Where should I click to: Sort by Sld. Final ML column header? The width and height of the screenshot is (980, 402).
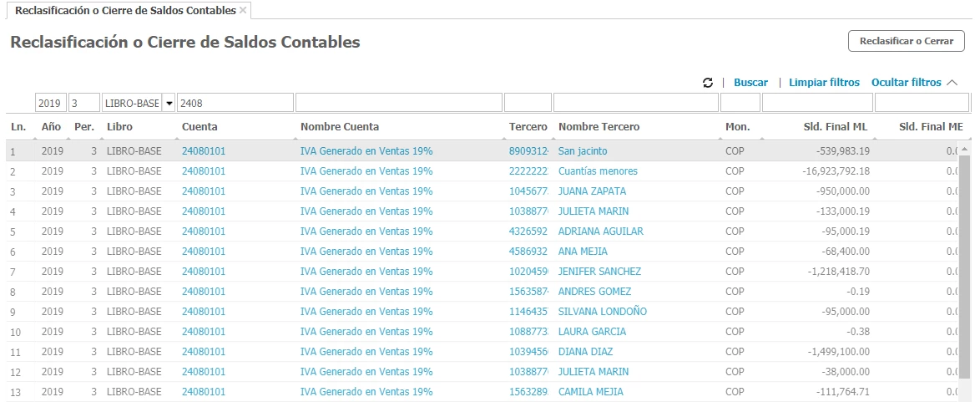pos(835,126)
